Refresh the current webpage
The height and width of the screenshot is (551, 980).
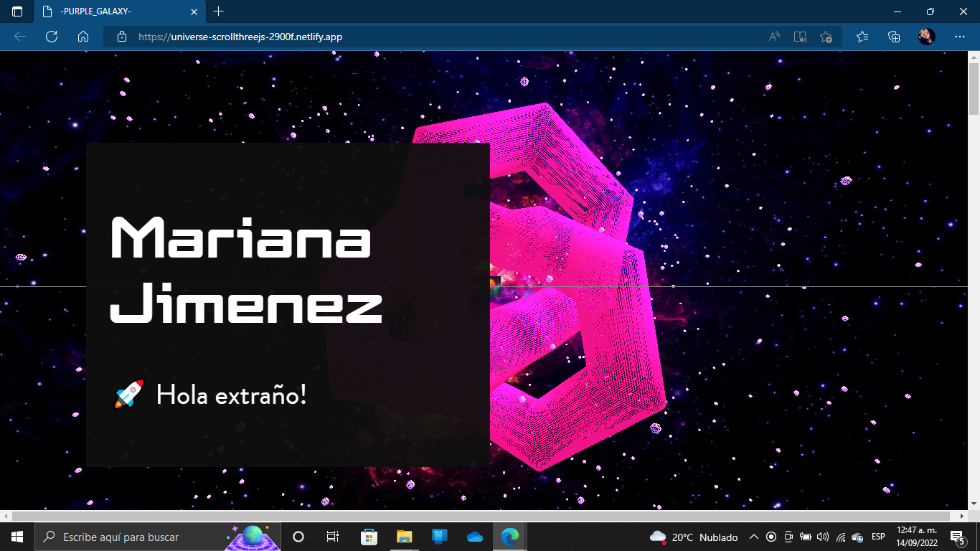pyautogui.click(x=51, y=37)
